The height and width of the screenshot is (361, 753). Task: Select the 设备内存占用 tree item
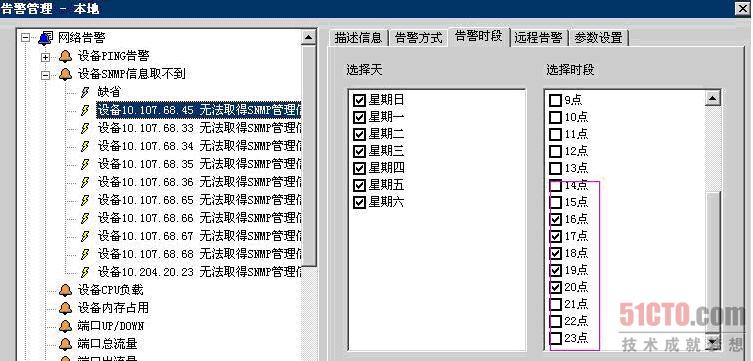point(113,308)
